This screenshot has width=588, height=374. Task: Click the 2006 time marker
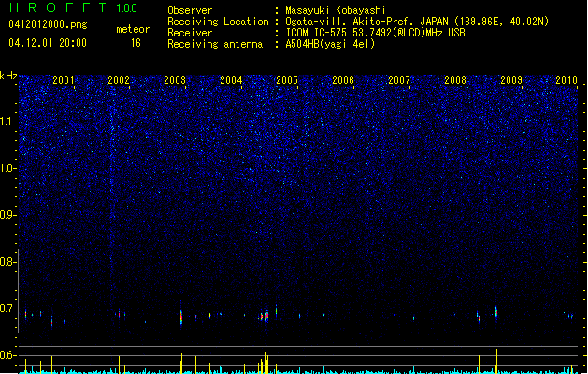(343, 80)
